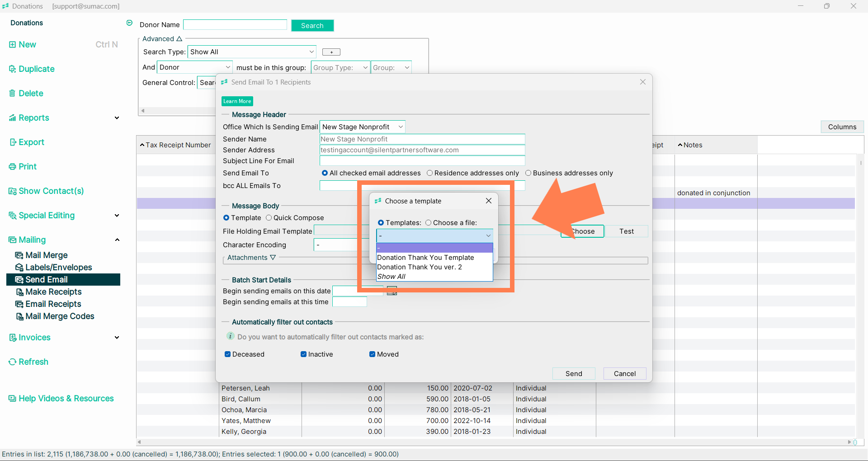
Task: Select the Quick Compose radio
Action: click(269, 218)
